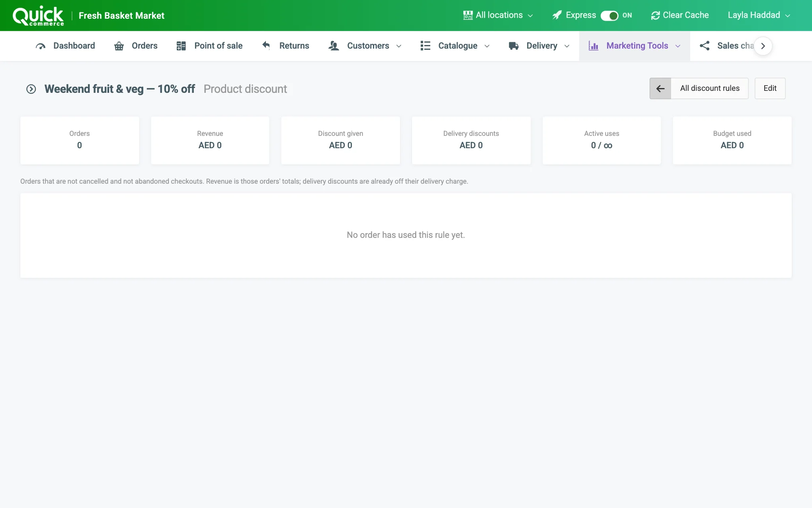Click the circled arrow icon before rule title
812x508 pixels.
tap(31, 89)
